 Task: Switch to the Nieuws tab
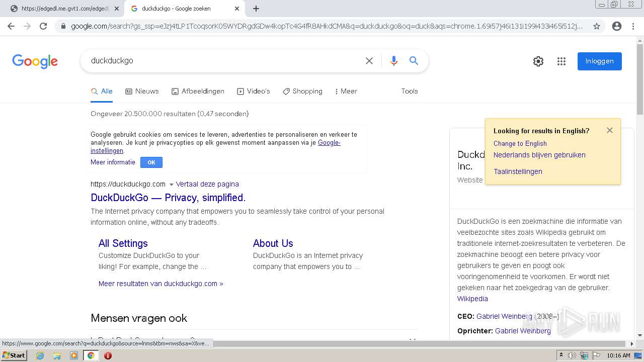(142, 92)
